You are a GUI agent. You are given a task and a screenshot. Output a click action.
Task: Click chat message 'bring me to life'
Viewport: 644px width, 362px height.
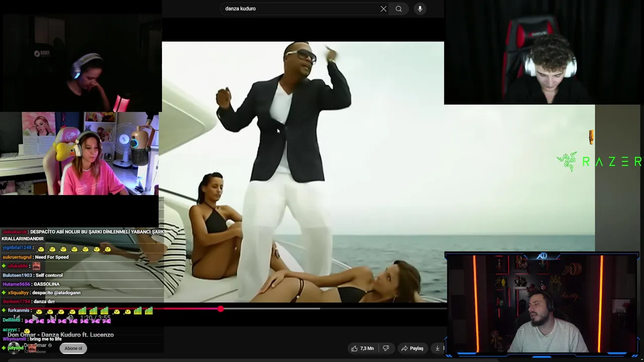pyautogui.click(x=45, y=339)
